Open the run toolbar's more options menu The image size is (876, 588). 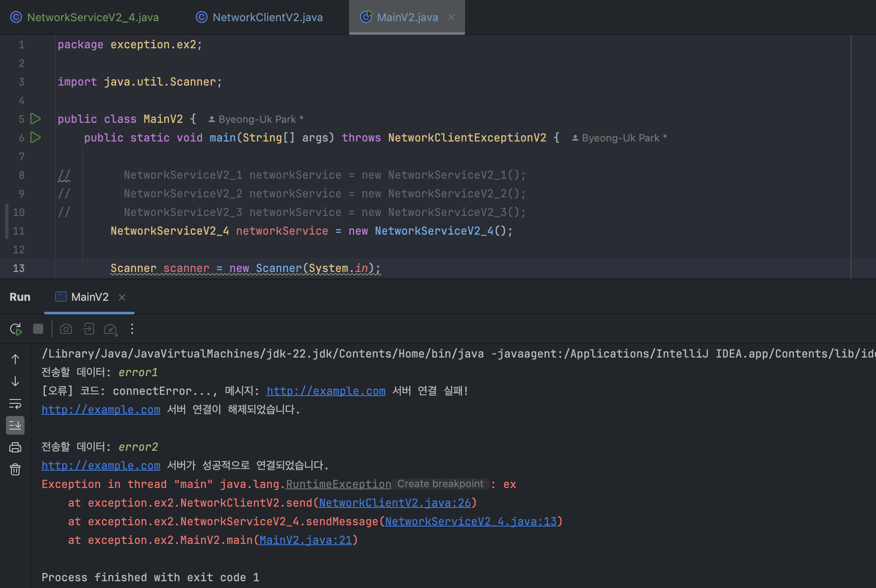132,329
